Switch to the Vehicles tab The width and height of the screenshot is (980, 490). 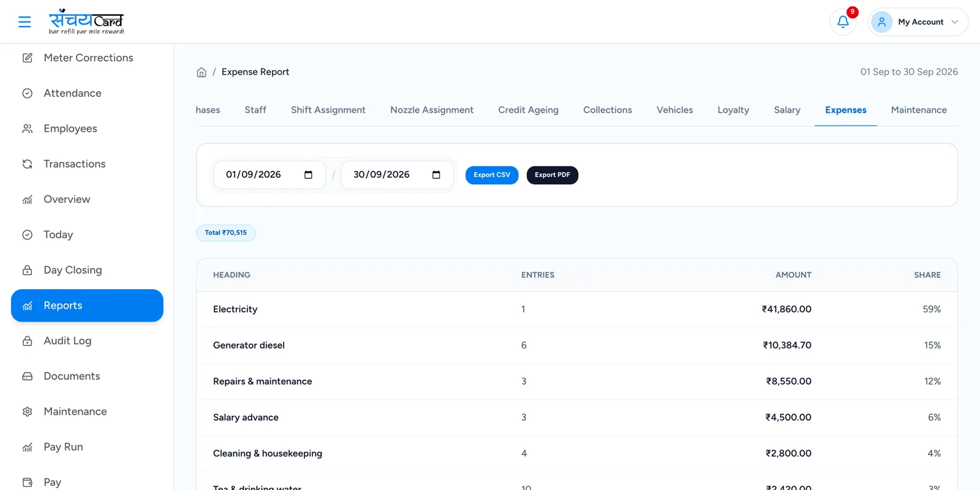(x=675, y=110)
